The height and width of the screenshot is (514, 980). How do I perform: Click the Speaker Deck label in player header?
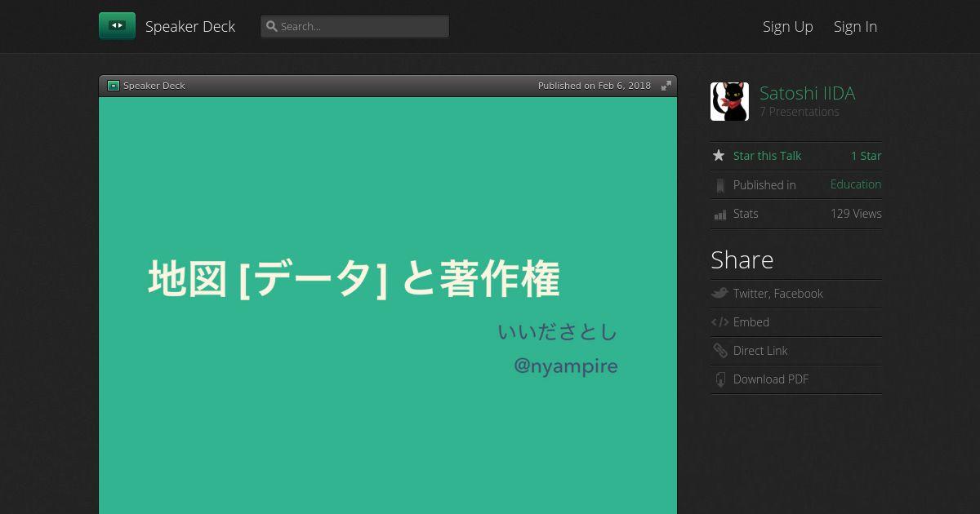point(154,86)
